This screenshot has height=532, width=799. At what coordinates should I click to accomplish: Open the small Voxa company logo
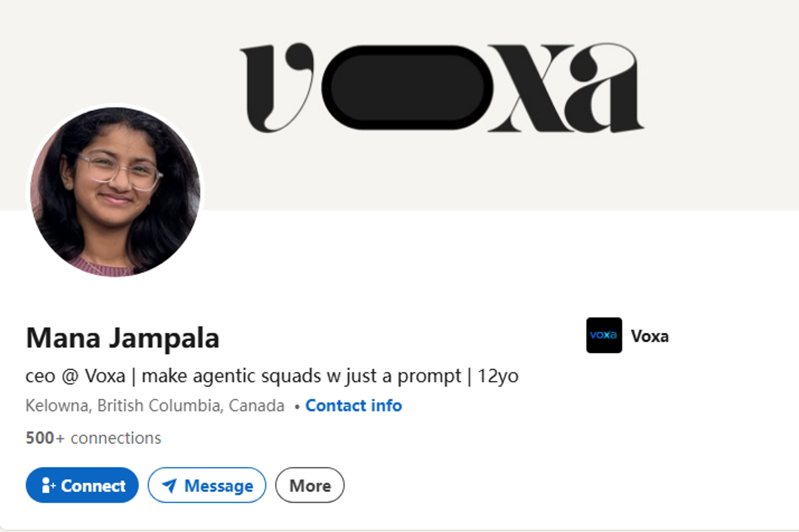604,335
